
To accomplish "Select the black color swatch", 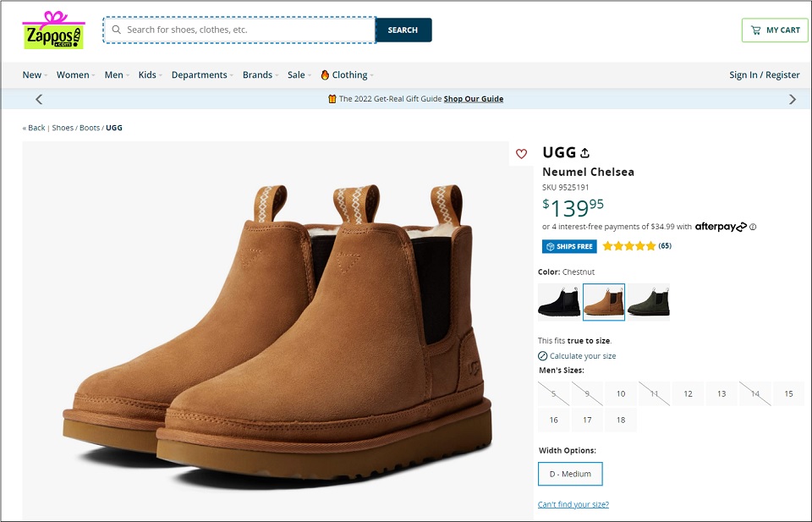I will (x=559, y=302).
